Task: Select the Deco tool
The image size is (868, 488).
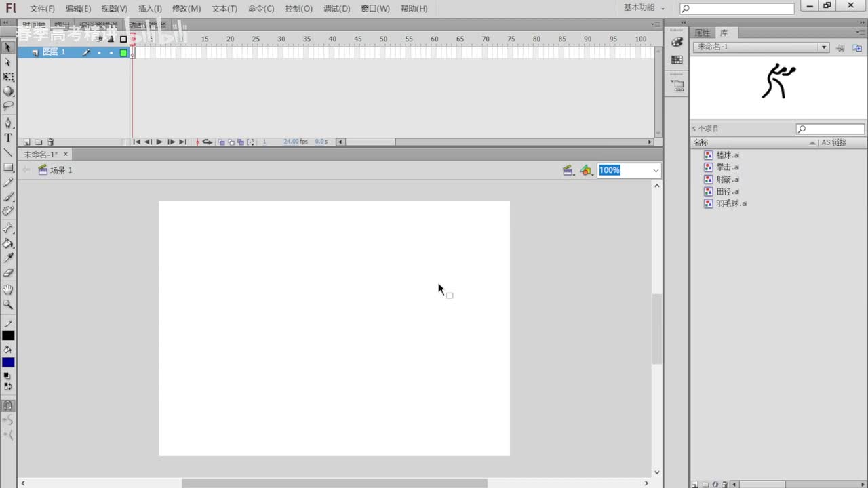Action: point(8,212)
